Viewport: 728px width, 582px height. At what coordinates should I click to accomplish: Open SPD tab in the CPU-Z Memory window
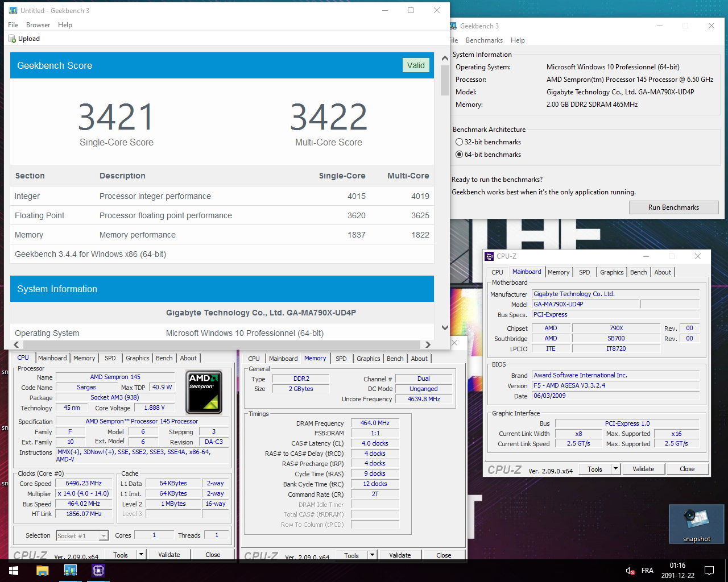(x=341, y=359)
